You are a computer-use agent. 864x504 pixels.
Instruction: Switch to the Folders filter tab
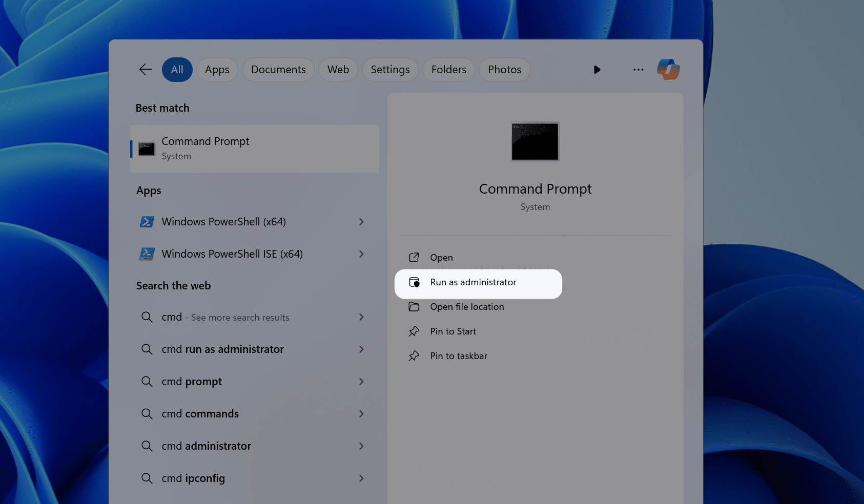click(449, 70)
